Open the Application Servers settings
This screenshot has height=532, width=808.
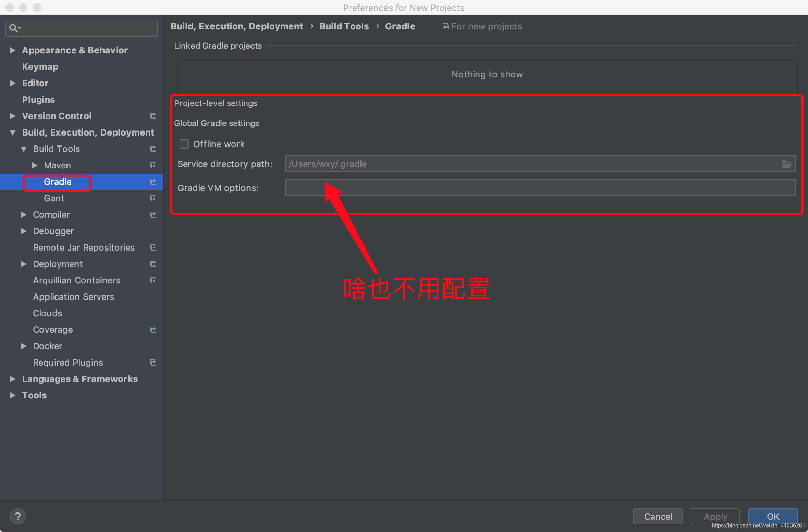tap(73, 297)
